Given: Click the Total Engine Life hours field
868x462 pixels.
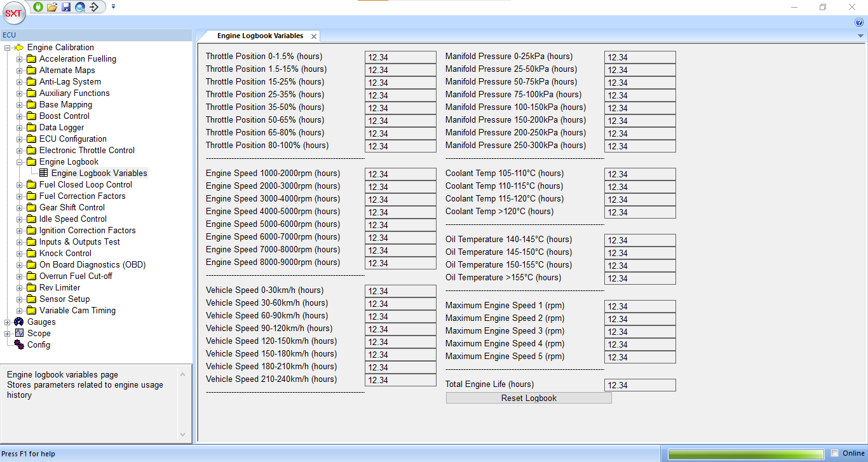Looking at the screenshot, I should [640, 385].
